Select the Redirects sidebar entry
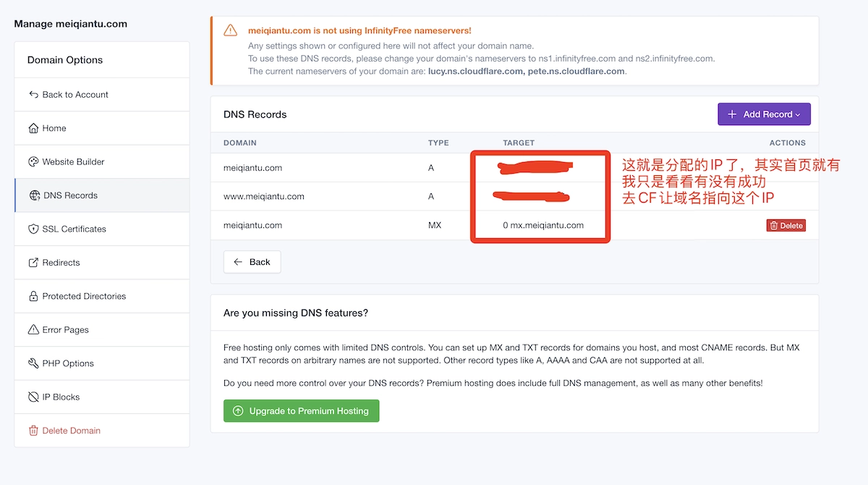868x485 pixels. [x=61, y=263]
